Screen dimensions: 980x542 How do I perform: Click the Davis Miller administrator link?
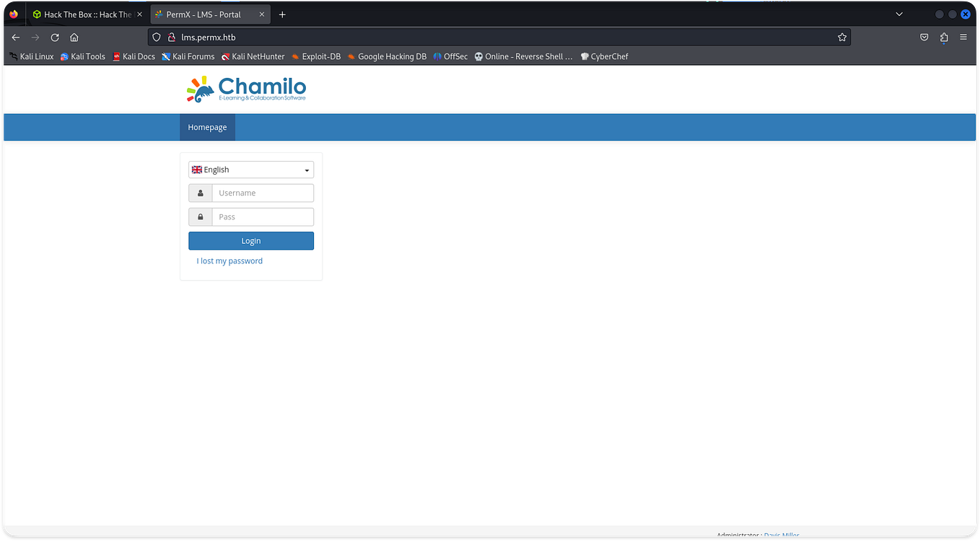(x=781, y=535)
